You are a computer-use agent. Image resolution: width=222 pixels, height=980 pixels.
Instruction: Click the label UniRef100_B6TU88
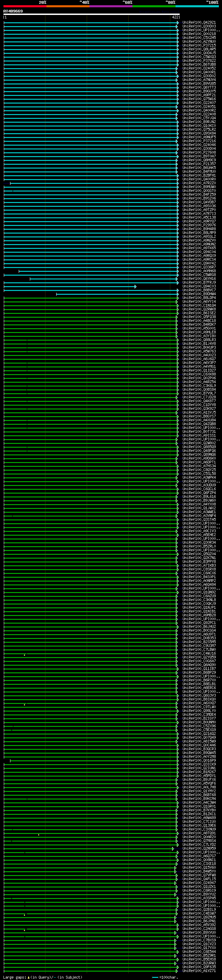(x=199, y=64)
